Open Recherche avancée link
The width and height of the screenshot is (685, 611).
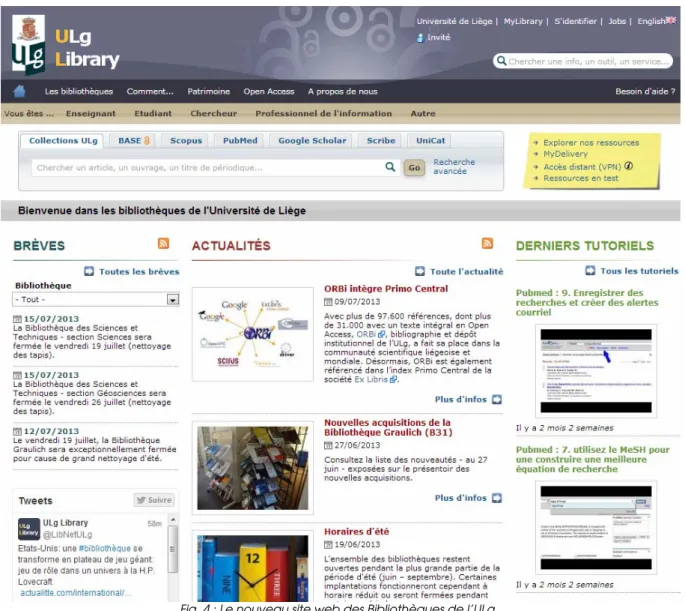454,166
